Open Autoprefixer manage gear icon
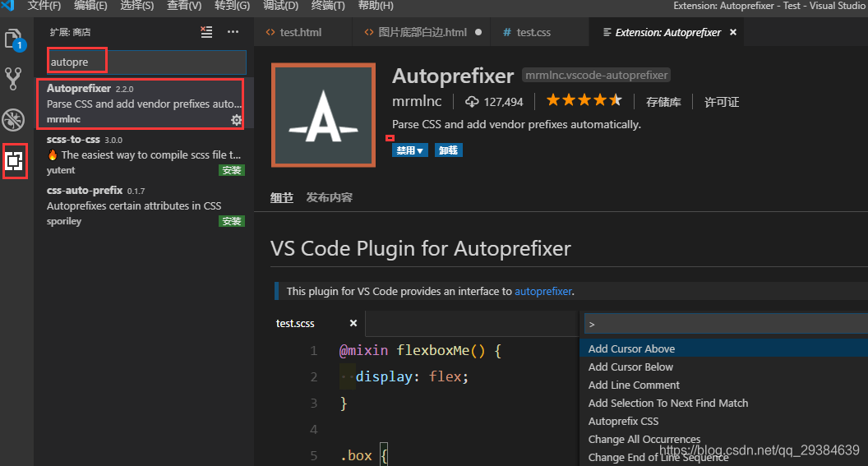This screenshot has width=868, height=466. (x=237, y=120)
